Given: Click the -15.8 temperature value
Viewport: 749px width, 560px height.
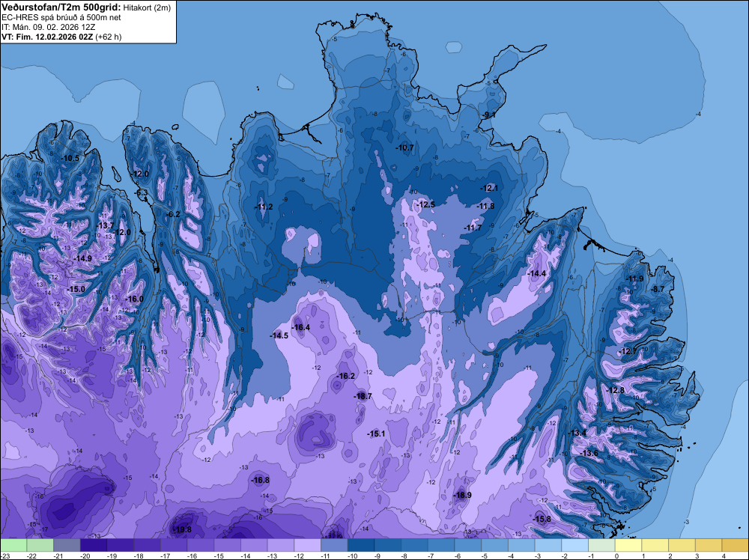Looking at the screenshot, I should coord(542,520).
